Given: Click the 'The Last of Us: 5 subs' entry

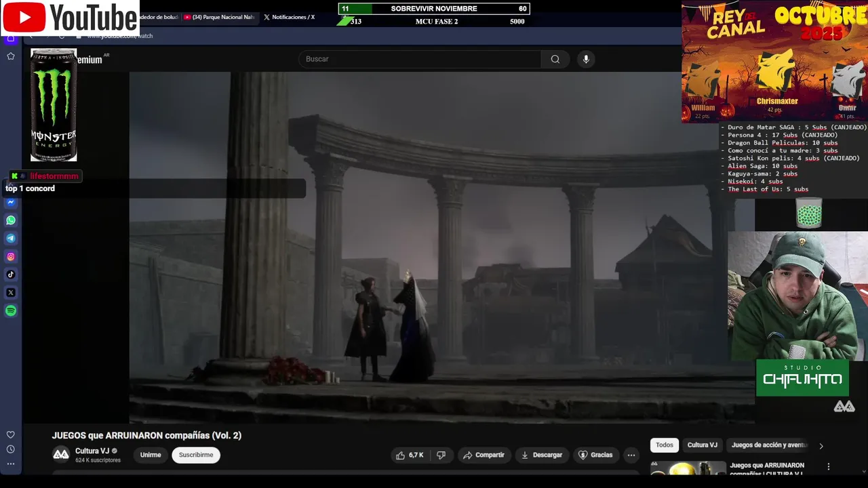Looking at the screenshot, I should coord(768,189).
